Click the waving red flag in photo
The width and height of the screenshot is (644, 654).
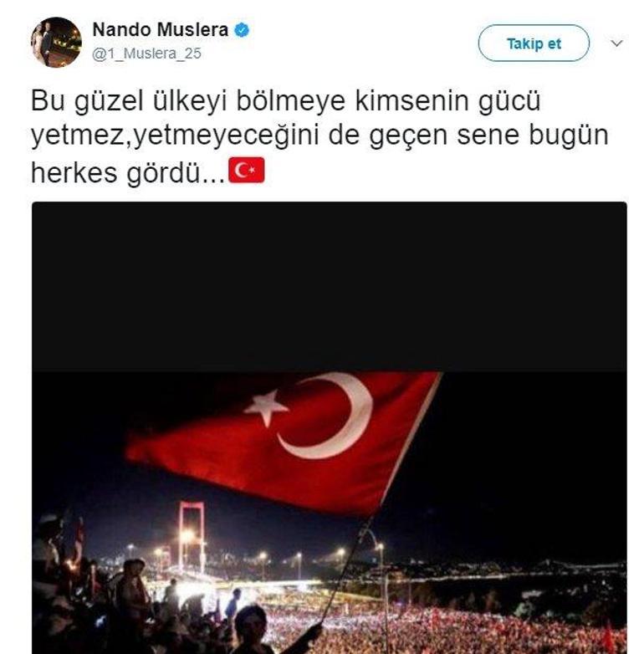click(x=284, y=442)
